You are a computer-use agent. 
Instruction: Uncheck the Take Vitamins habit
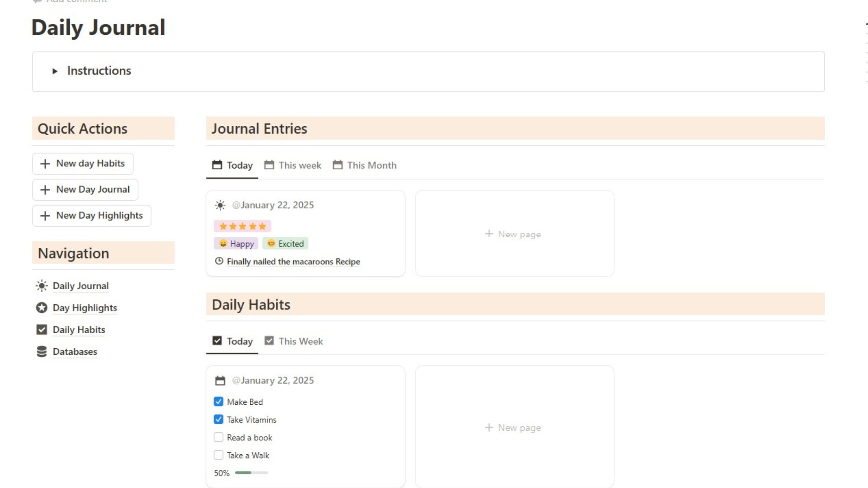click(x=219, y=419)
